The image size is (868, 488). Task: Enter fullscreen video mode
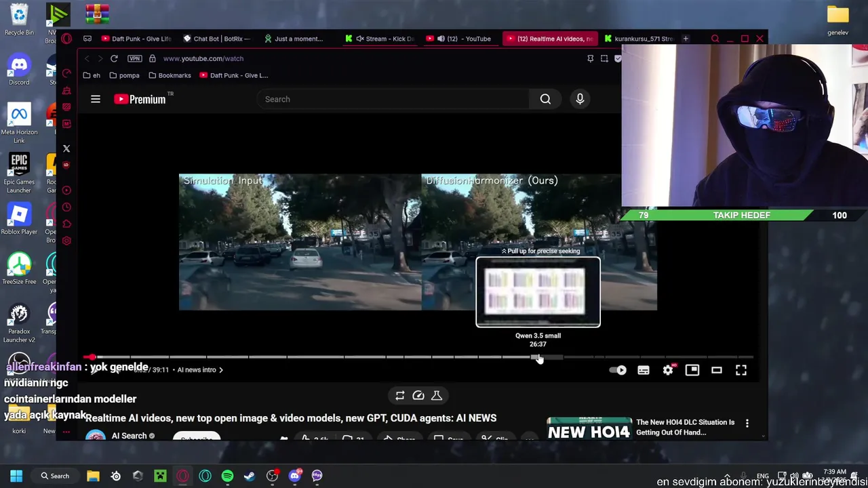pyautogui.click(x=741, y=370)
